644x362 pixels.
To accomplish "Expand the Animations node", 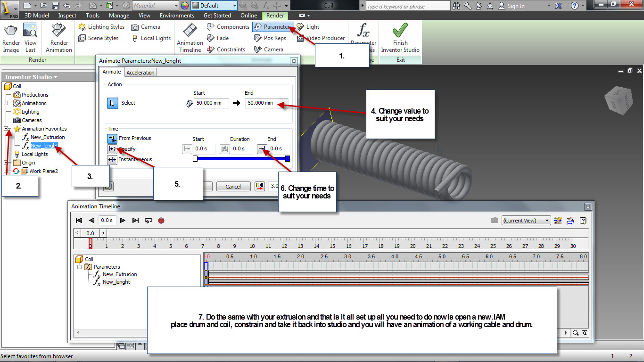I will 6,103.
